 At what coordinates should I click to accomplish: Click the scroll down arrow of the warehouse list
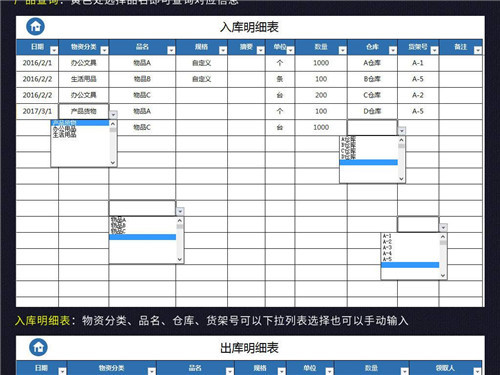coord(401,179)
